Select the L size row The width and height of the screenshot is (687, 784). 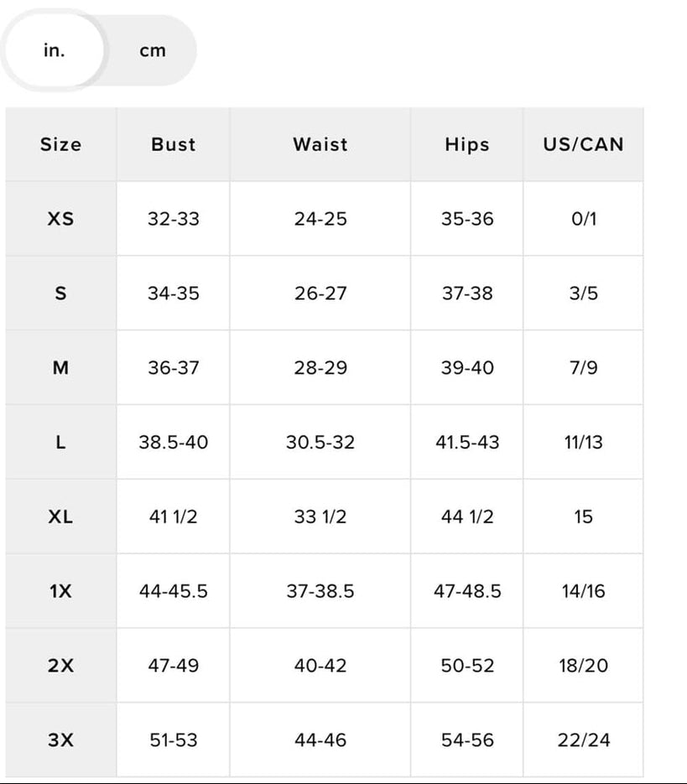tap(60, 442)
